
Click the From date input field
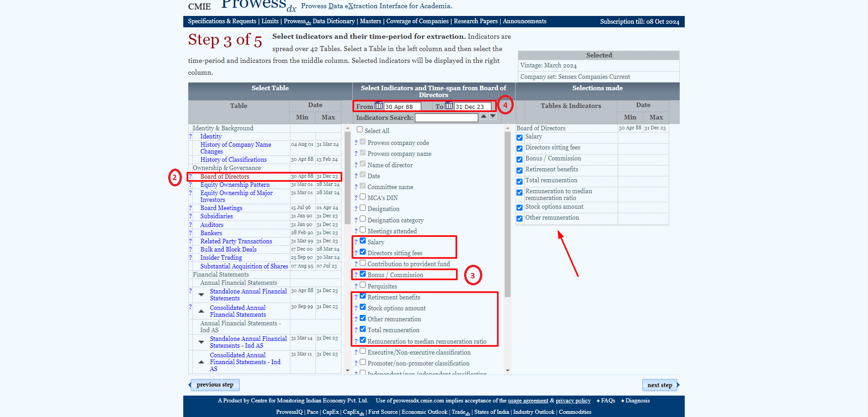coord(402,107)
